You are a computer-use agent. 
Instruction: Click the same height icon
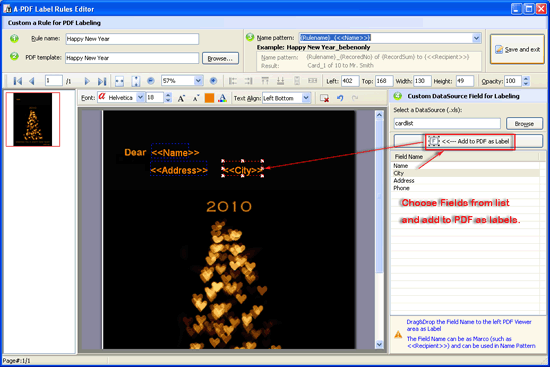coord(297,81)
